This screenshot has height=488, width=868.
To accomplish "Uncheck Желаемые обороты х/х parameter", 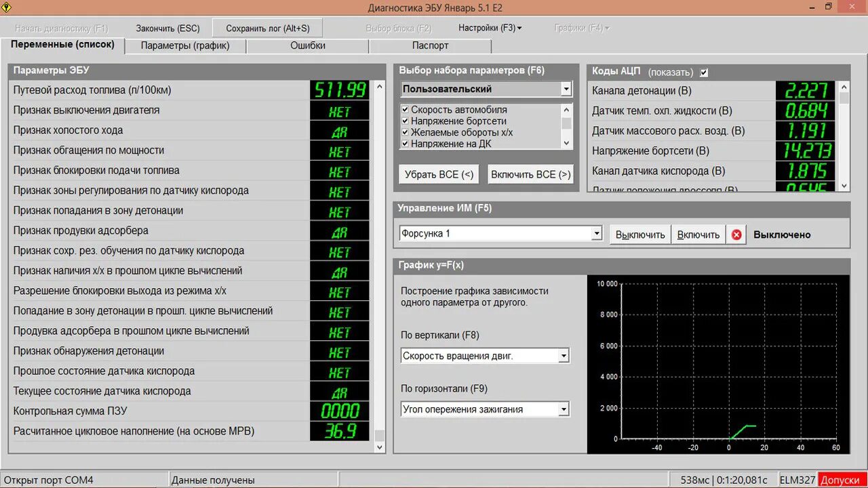I will click(x=405, y=132).
